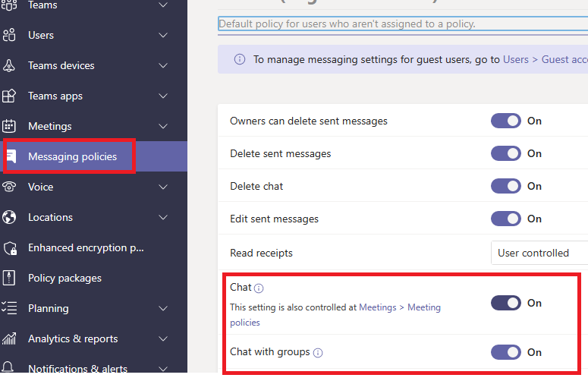
Task: Click the Messaging policies chat icon
Action: tap(12, 156)
